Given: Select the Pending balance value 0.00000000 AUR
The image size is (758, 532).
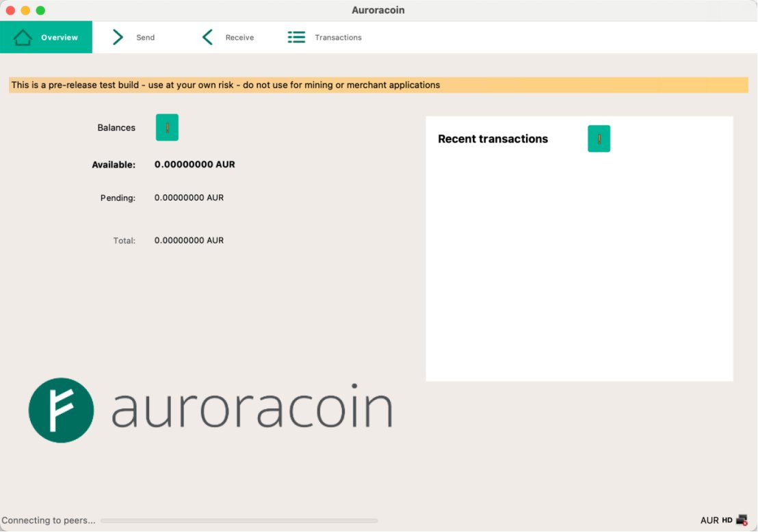Looking at the screenshot, I should pyautogui.click(x=189, y=198).
